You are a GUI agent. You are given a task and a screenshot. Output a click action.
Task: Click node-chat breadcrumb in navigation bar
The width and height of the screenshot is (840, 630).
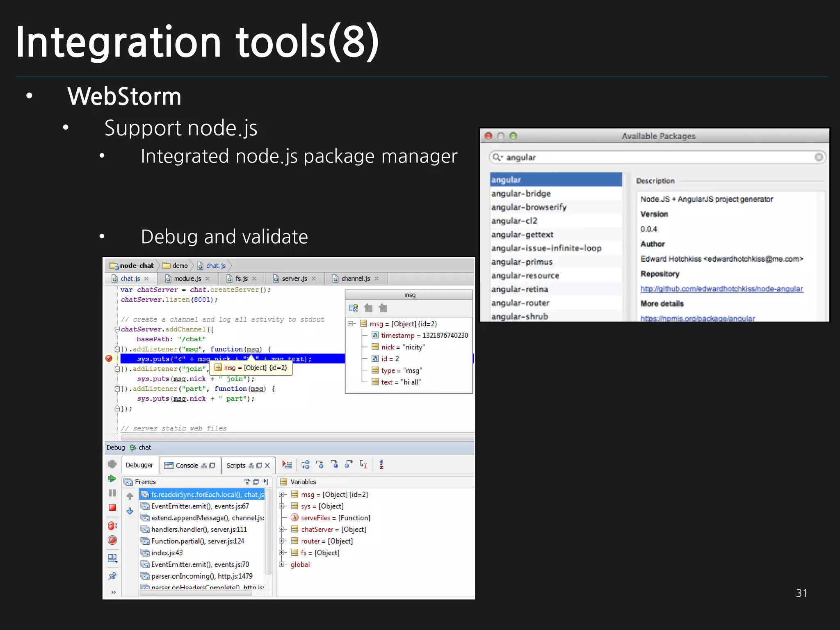(132, 266)
